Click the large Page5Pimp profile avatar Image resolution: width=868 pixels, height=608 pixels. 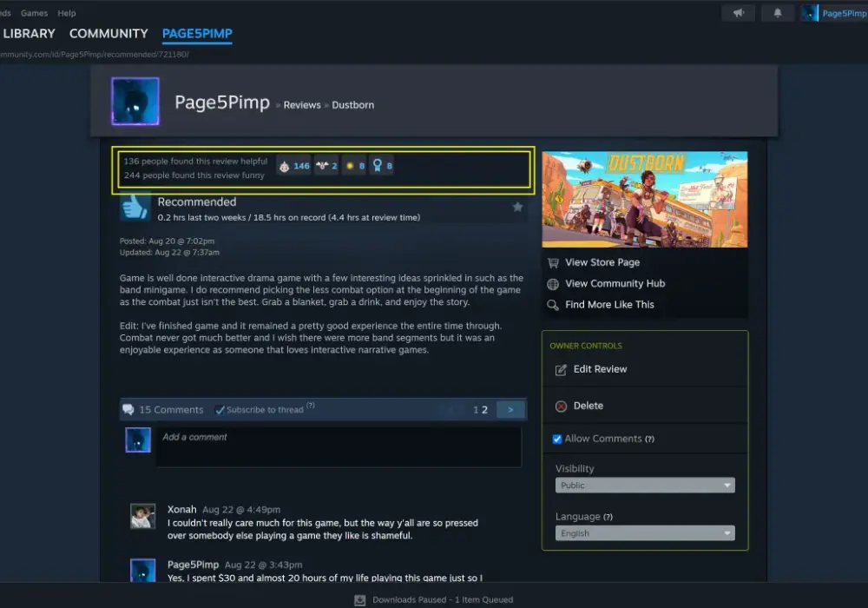coord(135,102)
